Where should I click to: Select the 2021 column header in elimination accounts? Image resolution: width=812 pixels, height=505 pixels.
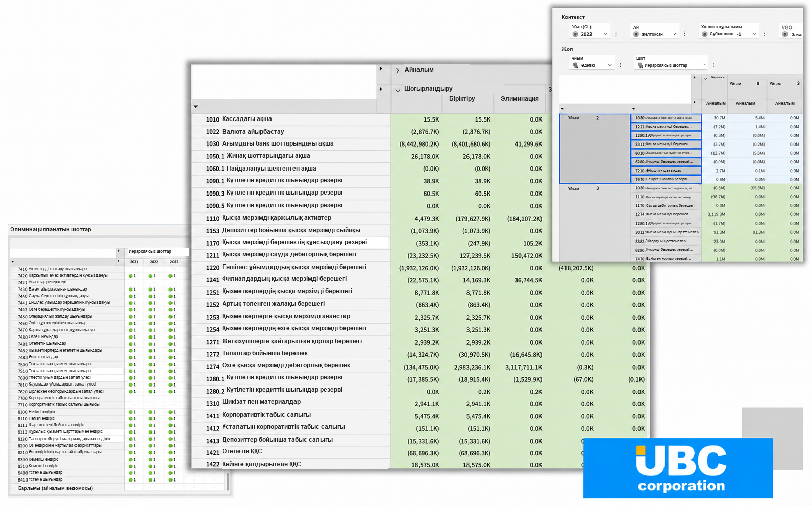134,262
